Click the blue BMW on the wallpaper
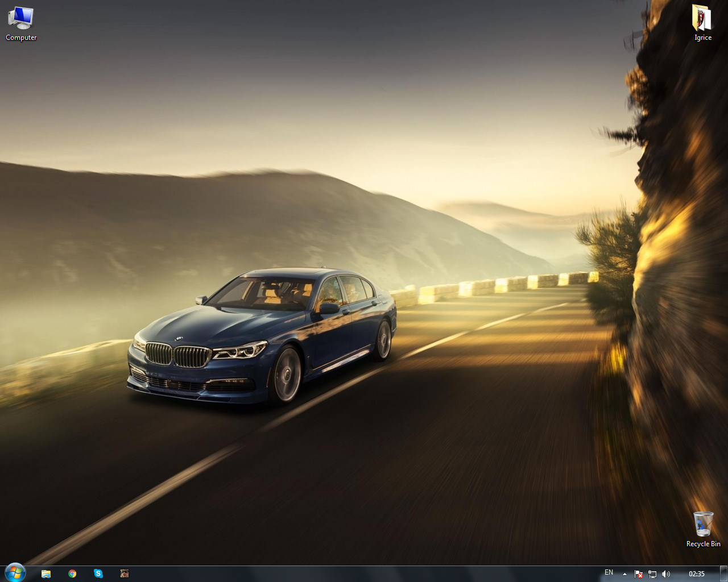The image size is (728, 582). 262,335
